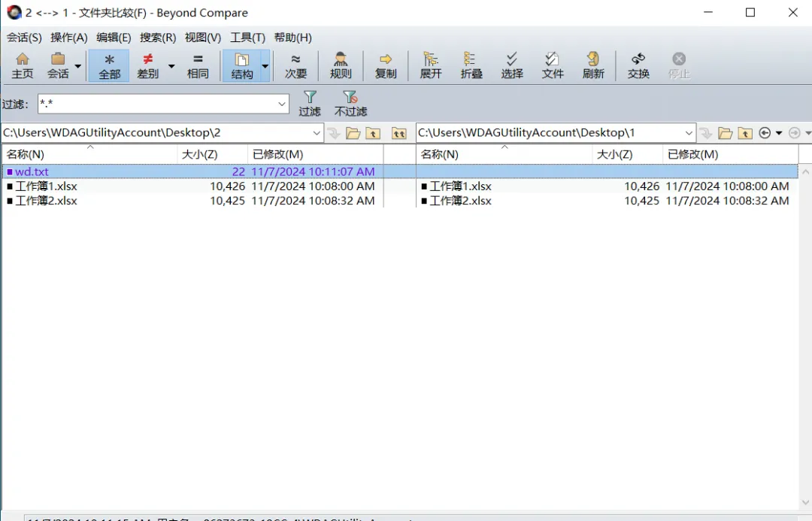Open the 编辑(E) menu
This screenshot has height=521, width=812.
tap(114, 38)
